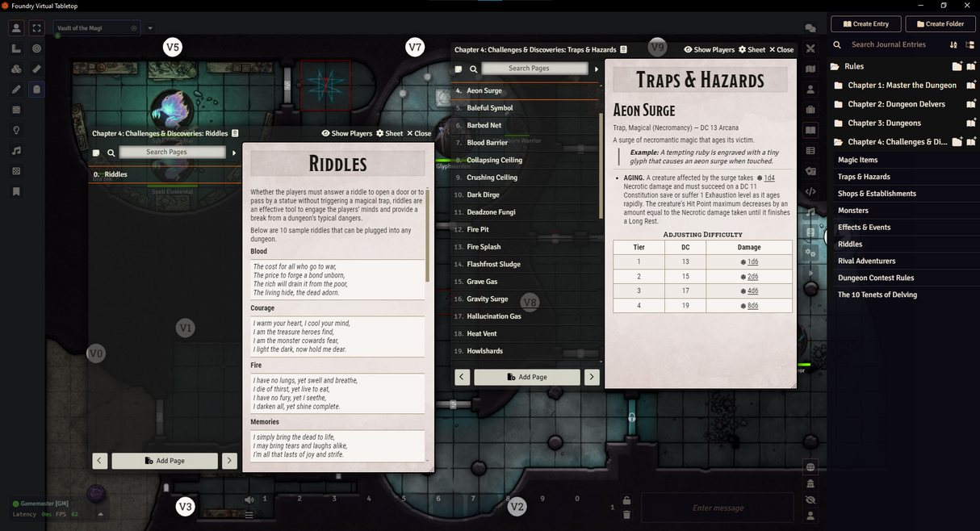The height and width of the screenshot is (531, 980).
Task: Open the Measurement Controls ruler tool
Action: [x=16, y=50]
